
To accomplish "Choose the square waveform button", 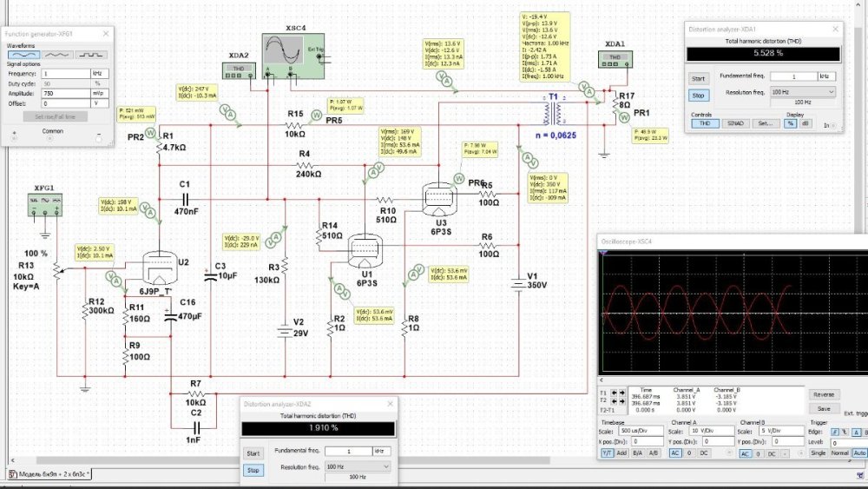I will pos(92,54).
